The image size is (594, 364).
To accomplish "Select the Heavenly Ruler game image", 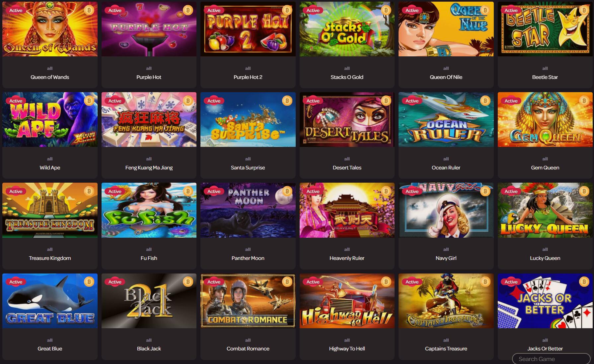I will tap(347, 210).
